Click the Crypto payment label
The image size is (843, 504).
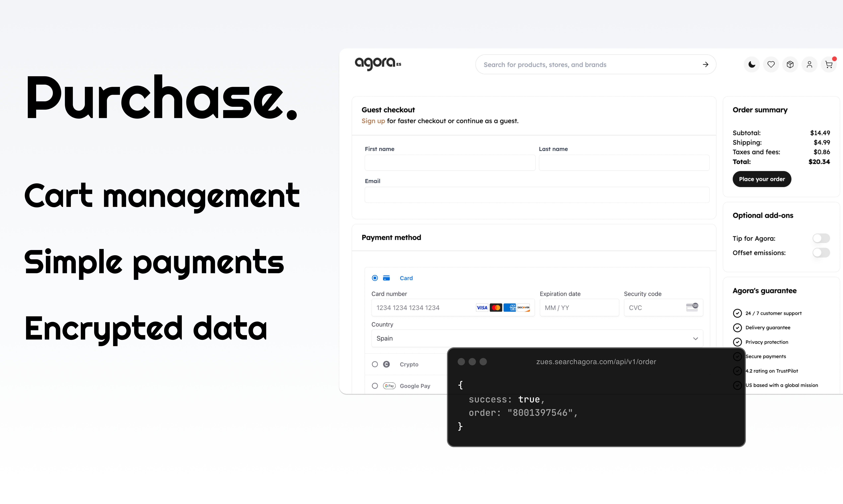coord(409,364)
